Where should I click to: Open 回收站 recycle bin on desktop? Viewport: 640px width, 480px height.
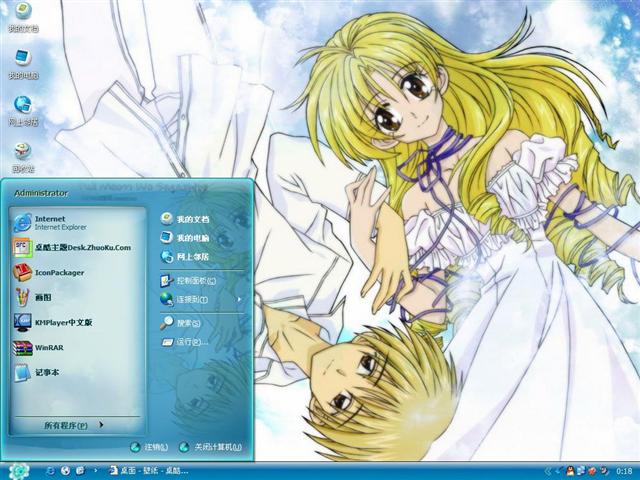tap(23, 157)
